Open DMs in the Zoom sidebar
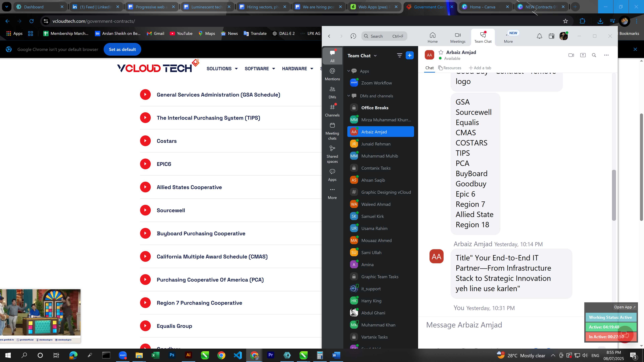Viewport: 644px width, 362px height. pyautogui.click(x=332, y=93)
